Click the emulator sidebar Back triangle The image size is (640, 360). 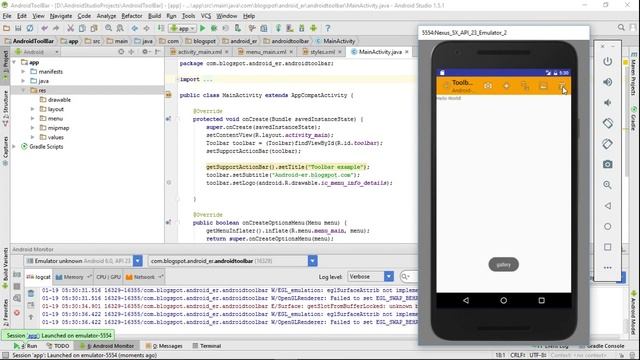(607, 206)
